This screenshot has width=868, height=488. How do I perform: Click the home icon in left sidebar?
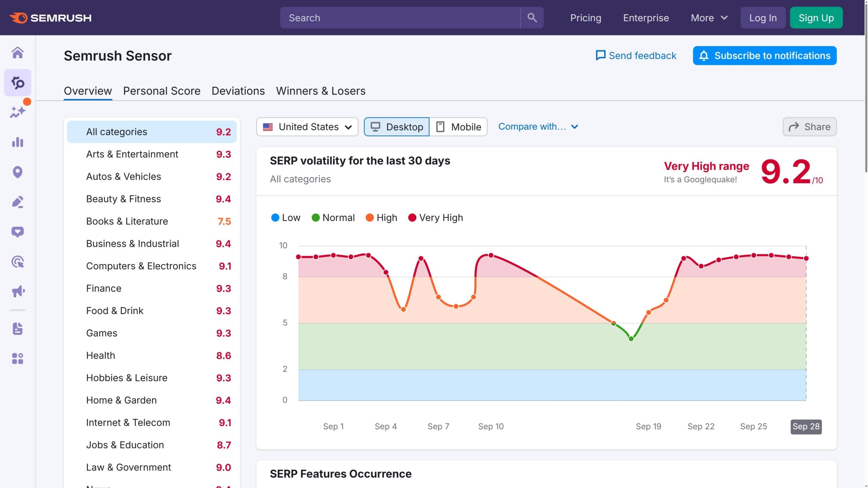(x=18, y=53)
